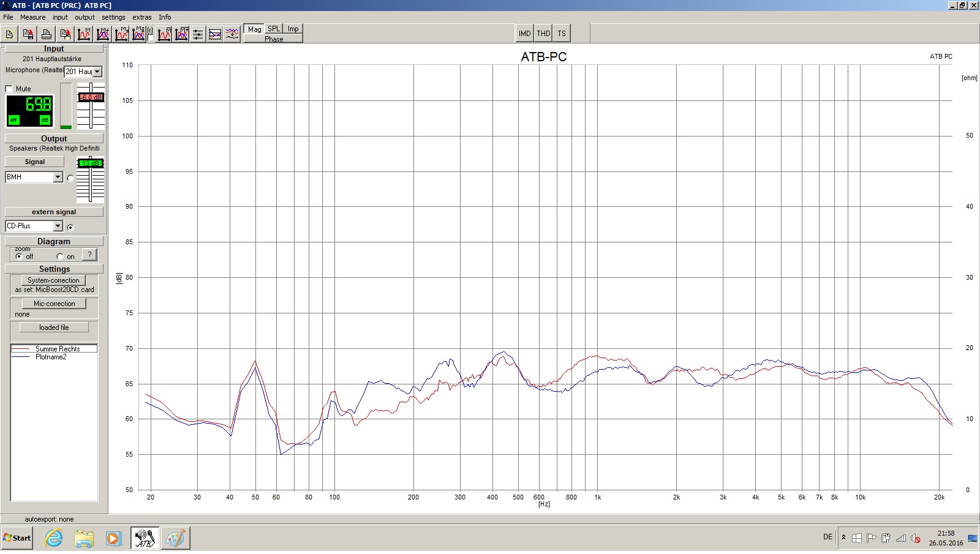Click the single measurement 'M' graph icon
Image resolution: width=980 pixels, height=554 pixels.
[x=84, y=34]
